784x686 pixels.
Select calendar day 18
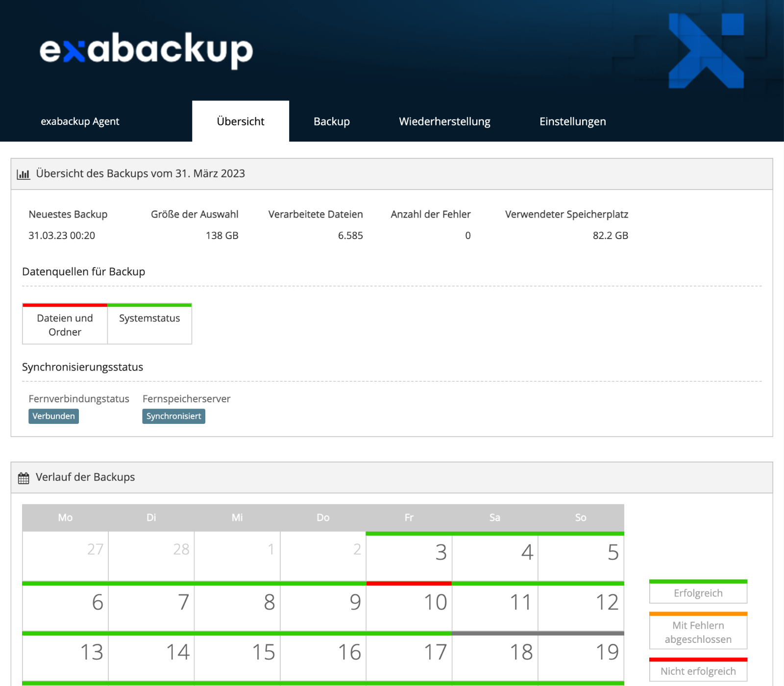(495, 657)
